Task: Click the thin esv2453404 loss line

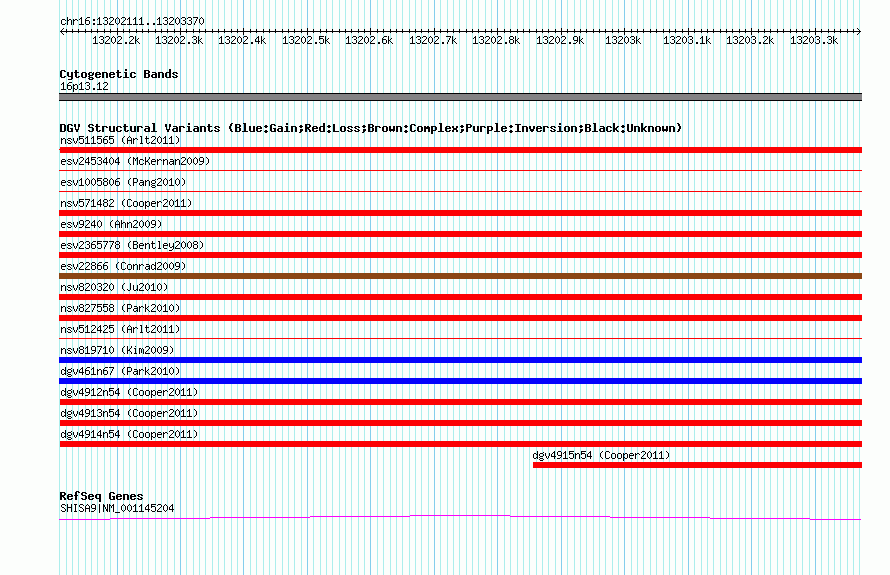Action: point(460,170)
